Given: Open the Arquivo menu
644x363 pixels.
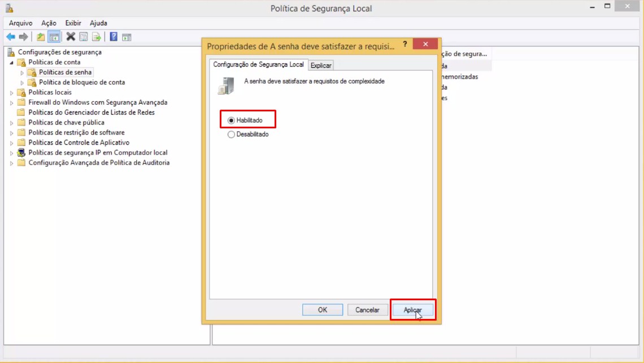Looking at the screenshot, I should click(x=20, y=23).
